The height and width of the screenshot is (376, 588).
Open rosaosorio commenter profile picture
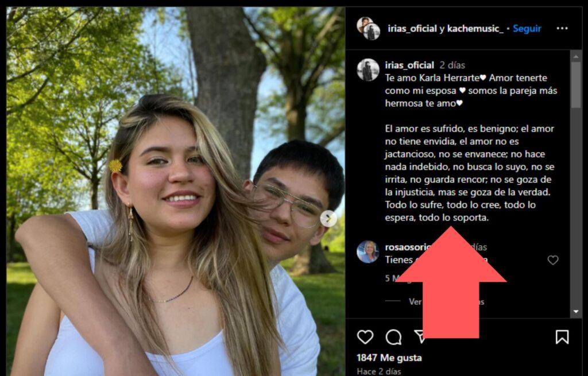[x=368, y=251]
